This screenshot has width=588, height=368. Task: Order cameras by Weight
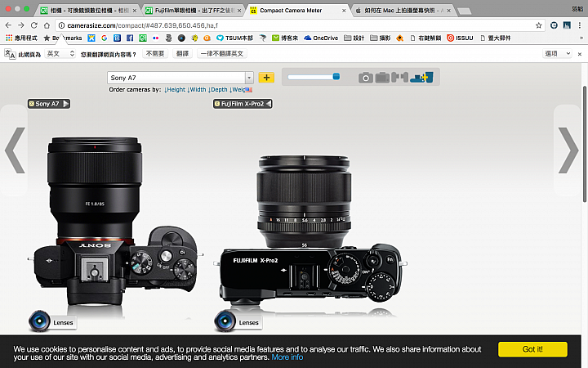click(x=237, y=90)
